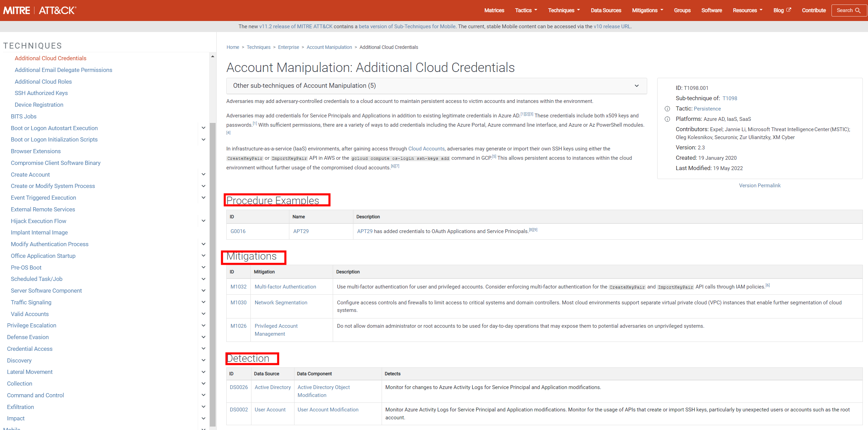Go to Home breadcrumb
Image resolution: width=868 pixels, height=430 pixels.
[233, 47]
